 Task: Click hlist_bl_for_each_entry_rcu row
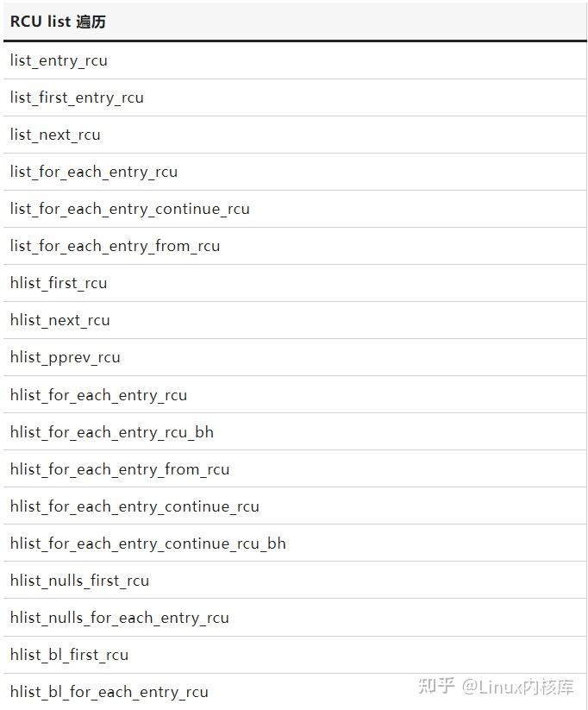click(x=109, y=692)
